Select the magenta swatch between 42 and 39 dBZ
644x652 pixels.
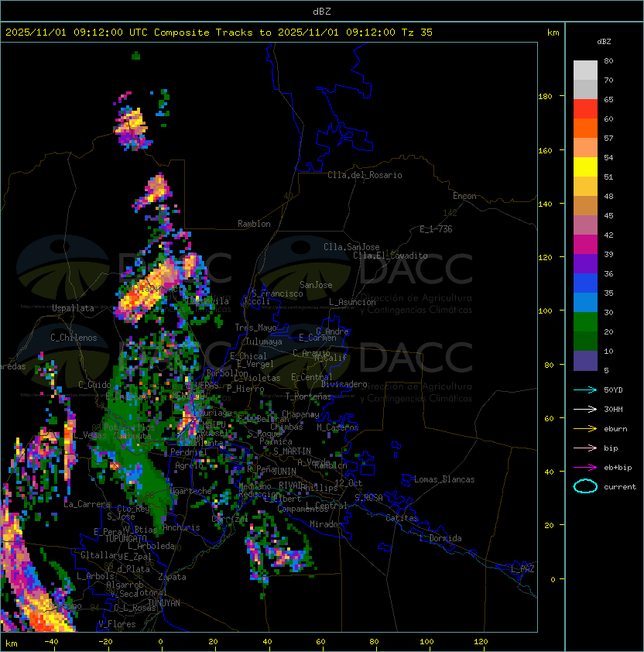click(585, 245)
